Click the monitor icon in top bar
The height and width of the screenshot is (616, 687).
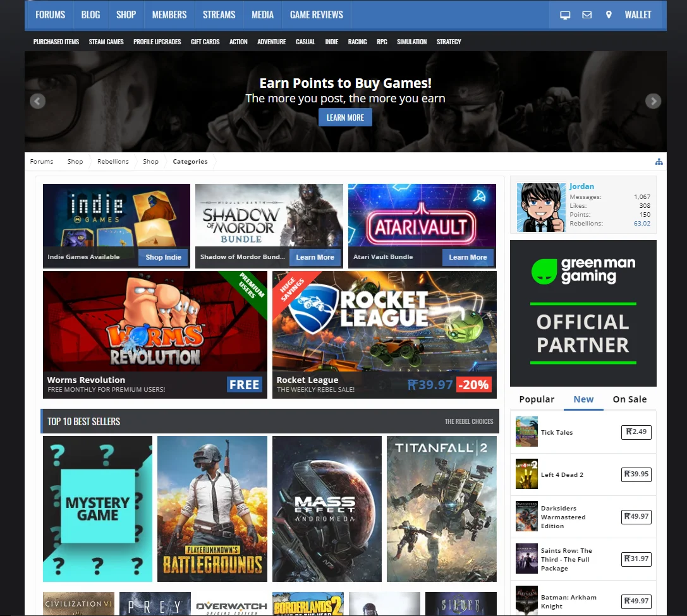pos(565,15)
